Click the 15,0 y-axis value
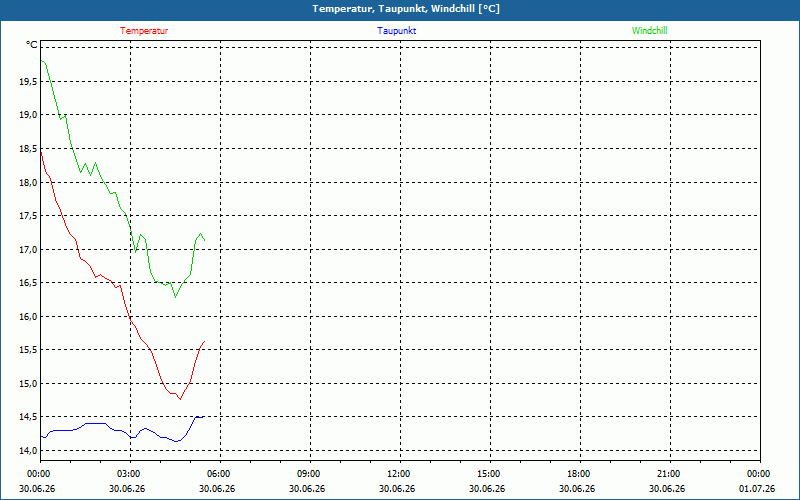 (29, 384)
